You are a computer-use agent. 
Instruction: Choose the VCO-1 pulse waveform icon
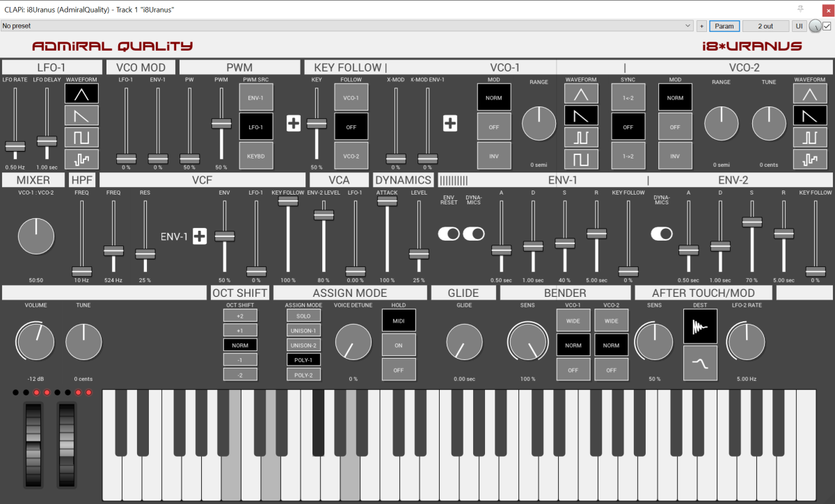click(581, 137)
